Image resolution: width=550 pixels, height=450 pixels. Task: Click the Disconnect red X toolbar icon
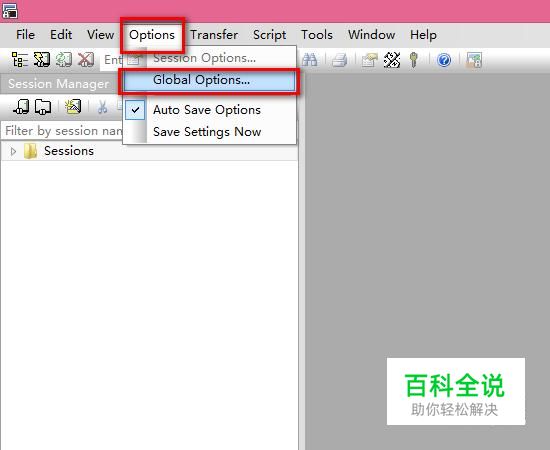click(x=86, y=59)
